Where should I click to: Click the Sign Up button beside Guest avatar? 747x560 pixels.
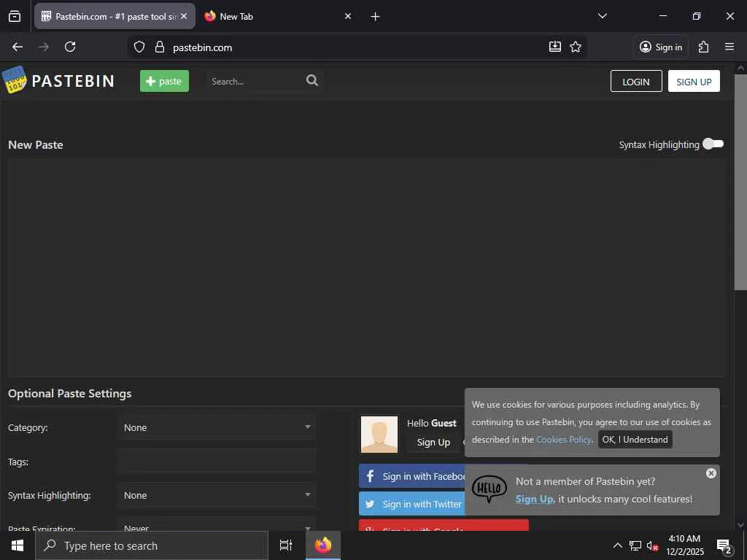[x=433, y=443]
